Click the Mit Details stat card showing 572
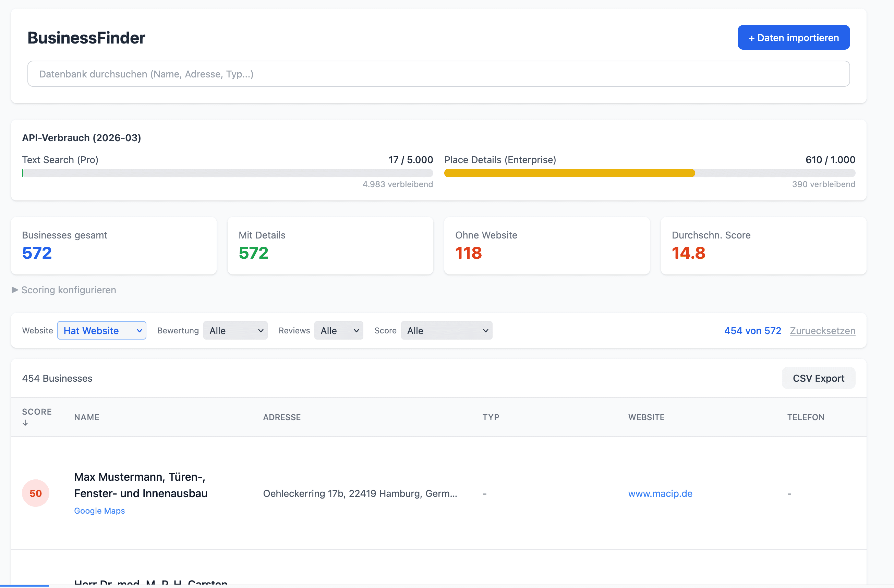Image resolution: width=894 pixels, height=588 pixels. (330, 246)
